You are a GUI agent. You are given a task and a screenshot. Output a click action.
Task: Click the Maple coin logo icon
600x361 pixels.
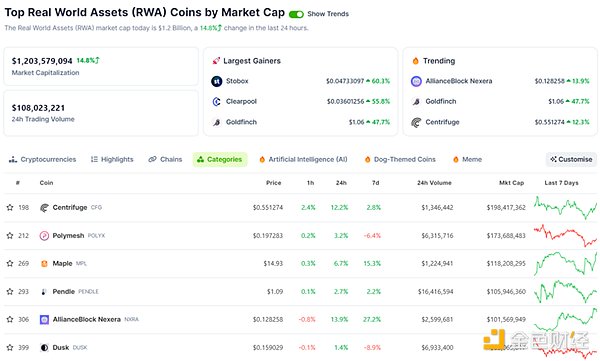(x=44, y=263)
